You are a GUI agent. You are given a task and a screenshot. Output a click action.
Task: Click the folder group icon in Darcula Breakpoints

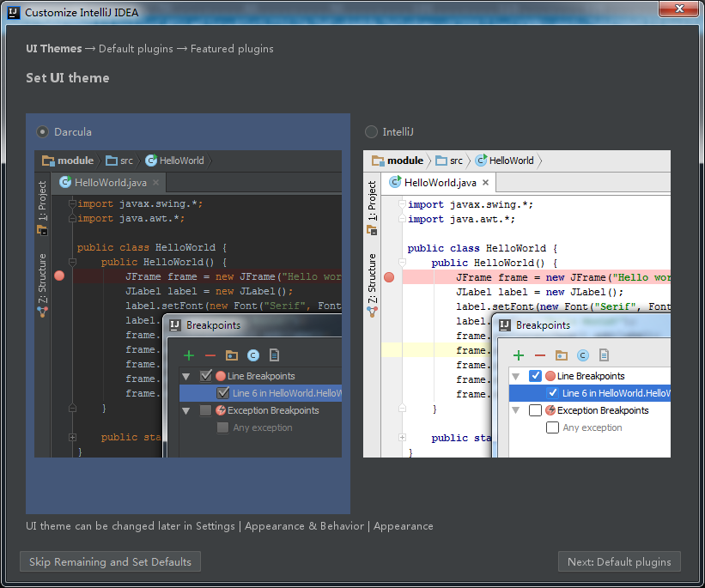click(232, 355)
